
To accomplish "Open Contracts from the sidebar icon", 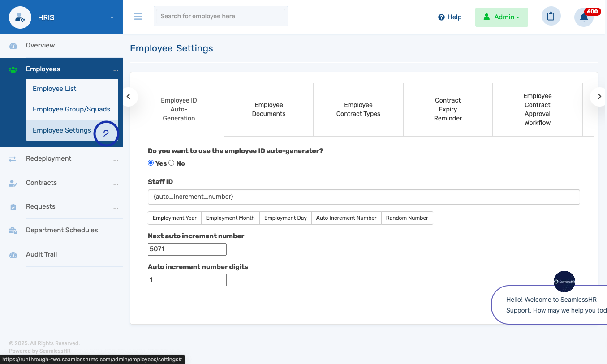I will point(13,183).
